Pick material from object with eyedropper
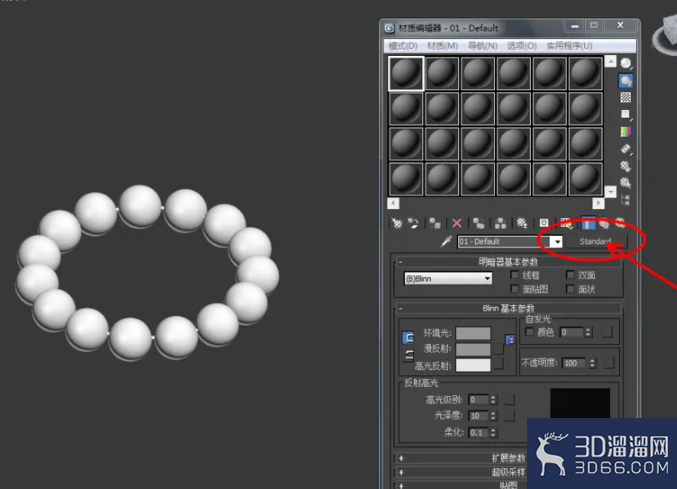 (446, 241)
